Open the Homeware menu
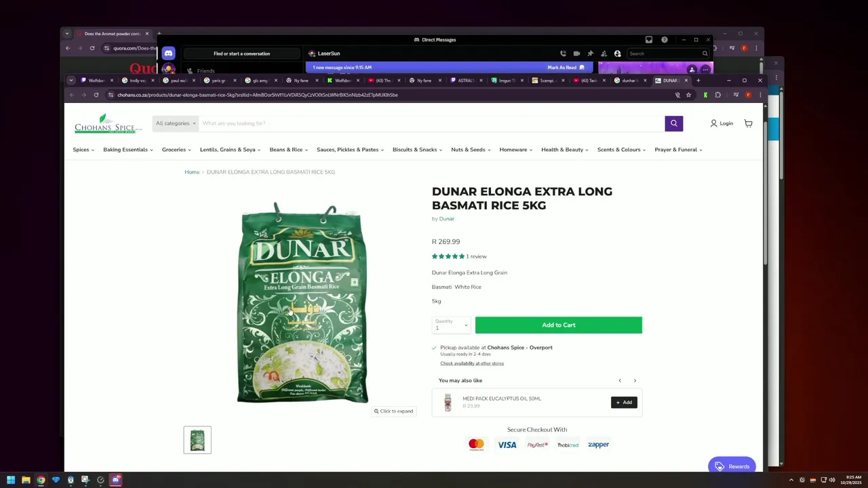868x488 pixels. tap(516, 150)
